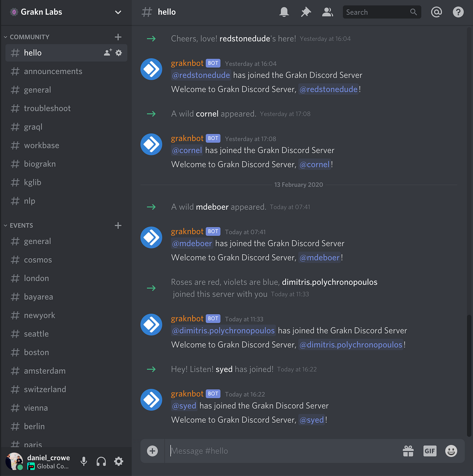
Task: Switch to the seattle channel
Action: pyautogui.click(x=66, y=334)
